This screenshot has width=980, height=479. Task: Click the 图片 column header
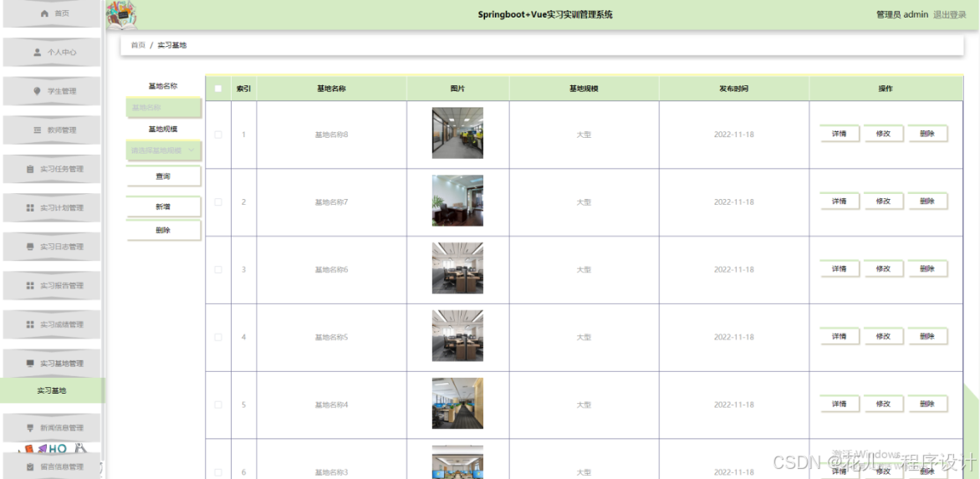point(457,89)
